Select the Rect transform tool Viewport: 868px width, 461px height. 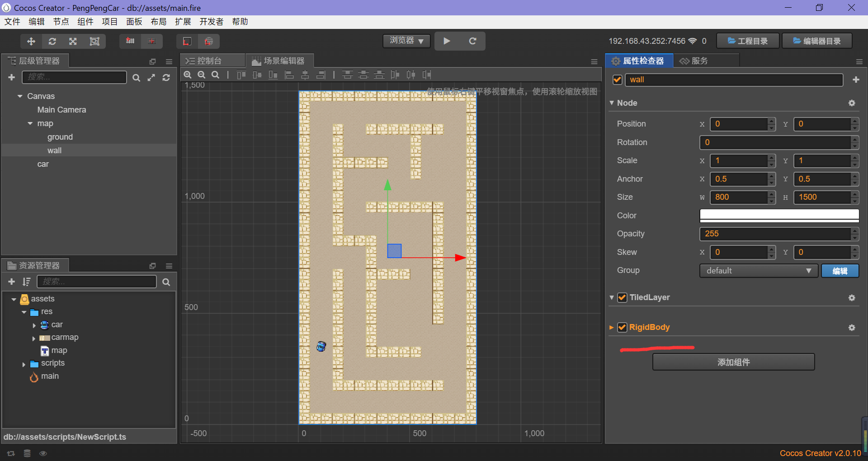click(94, 41)
